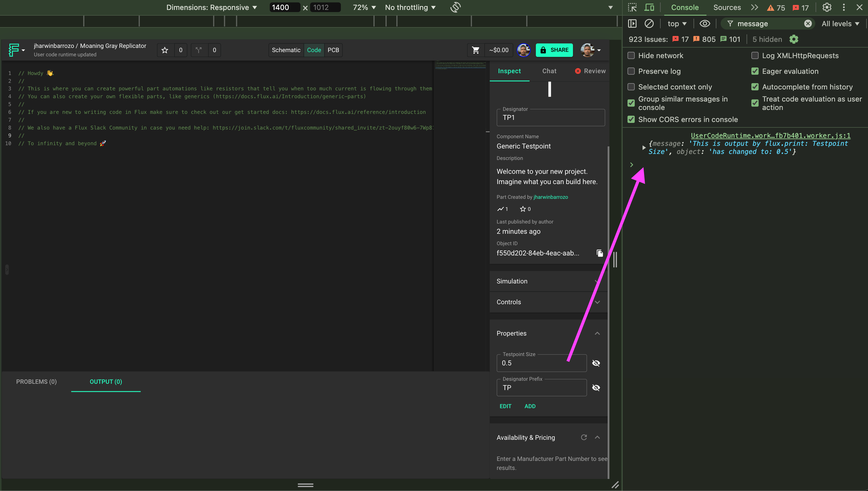
Task: Open the All levels dropdown
Action: click(840, 23)
